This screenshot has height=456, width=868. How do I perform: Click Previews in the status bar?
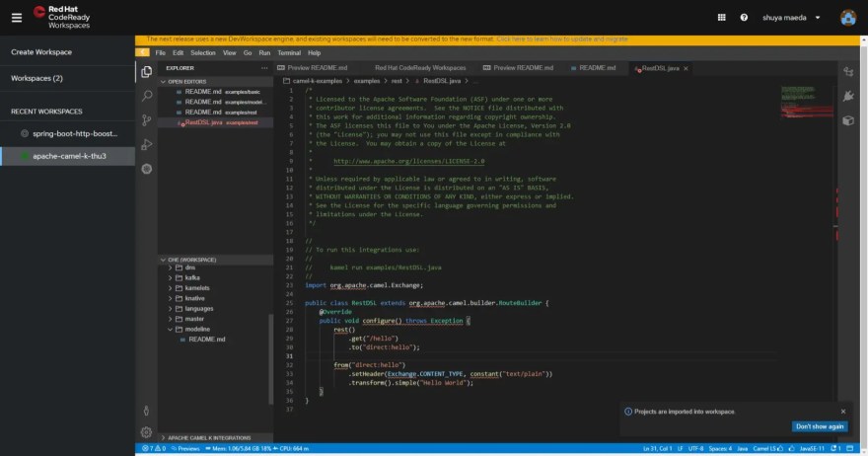[x=185, y=449]
